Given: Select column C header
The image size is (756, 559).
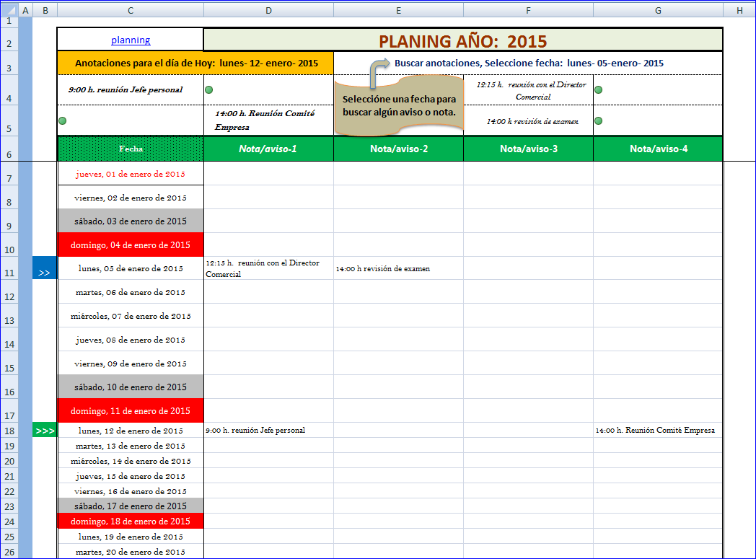Looking at the screenshot, I should click(131, 10).
